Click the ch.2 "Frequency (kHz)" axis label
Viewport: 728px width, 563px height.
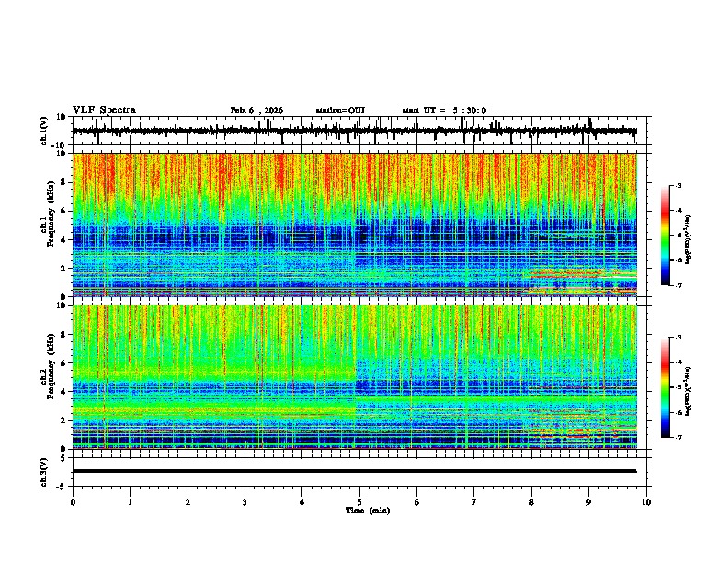pos(51,366)
